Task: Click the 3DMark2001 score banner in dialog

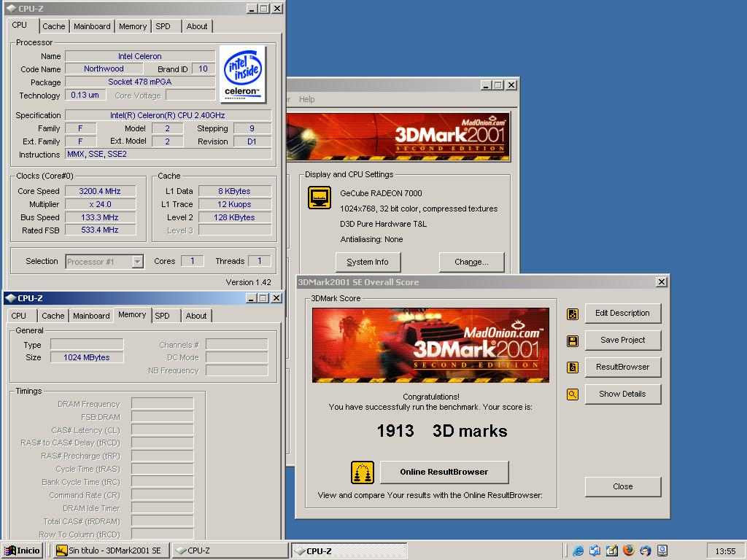Action: point(430,345)
